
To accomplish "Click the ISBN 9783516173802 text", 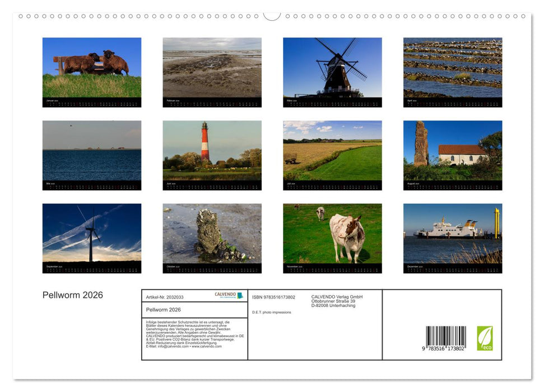I will click(274, 297).
